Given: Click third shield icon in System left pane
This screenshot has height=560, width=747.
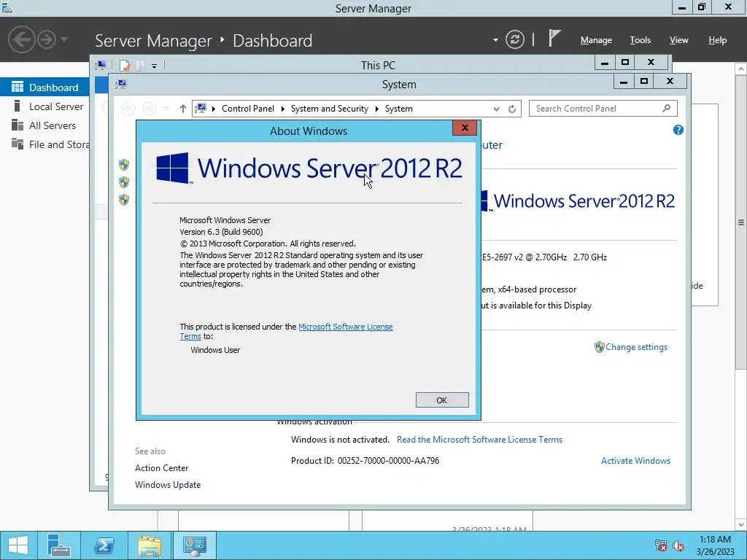Looking at the screenshot, I should pyautogui.click(x=124, y=200).
